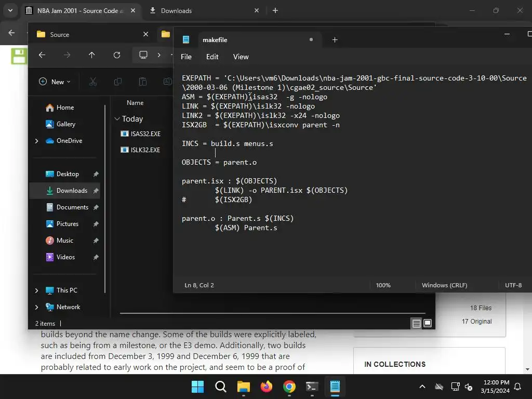Expand the OneDrive tree node
This screenshot has width=532, height=399.
click(x=37, y=141)
